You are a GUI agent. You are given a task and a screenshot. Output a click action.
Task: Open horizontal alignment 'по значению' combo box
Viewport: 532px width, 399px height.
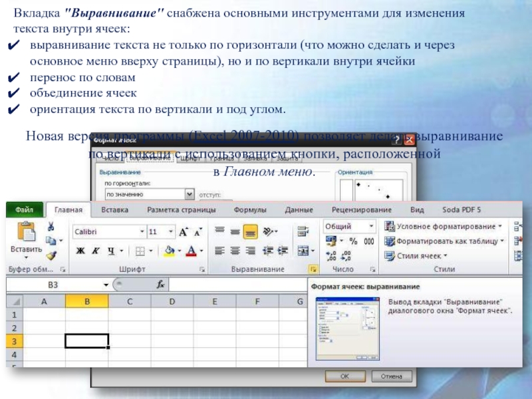click(188, 194)
